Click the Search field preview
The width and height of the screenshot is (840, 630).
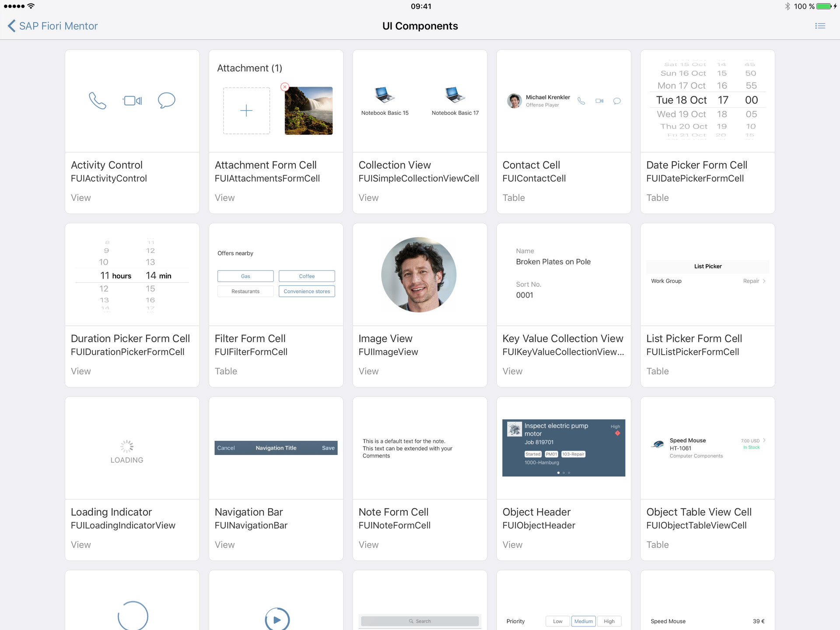pos(420,621)
